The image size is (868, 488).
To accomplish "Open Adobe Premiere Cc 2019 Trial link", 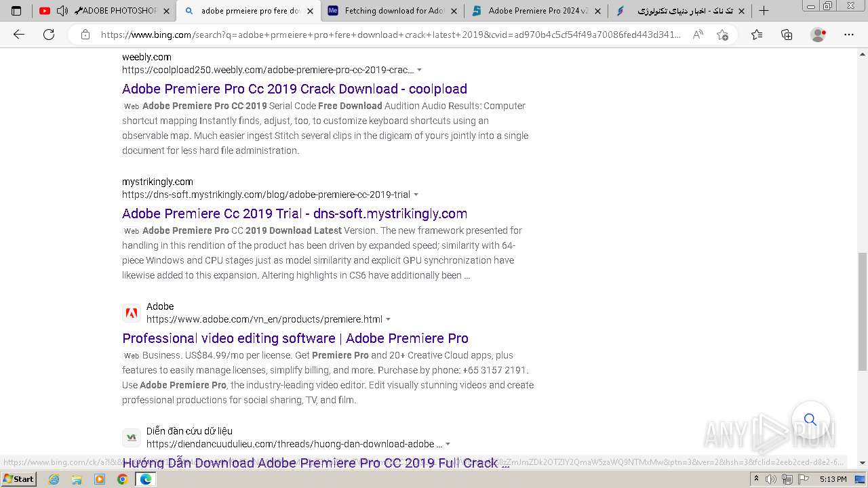I will pos(294,213).
